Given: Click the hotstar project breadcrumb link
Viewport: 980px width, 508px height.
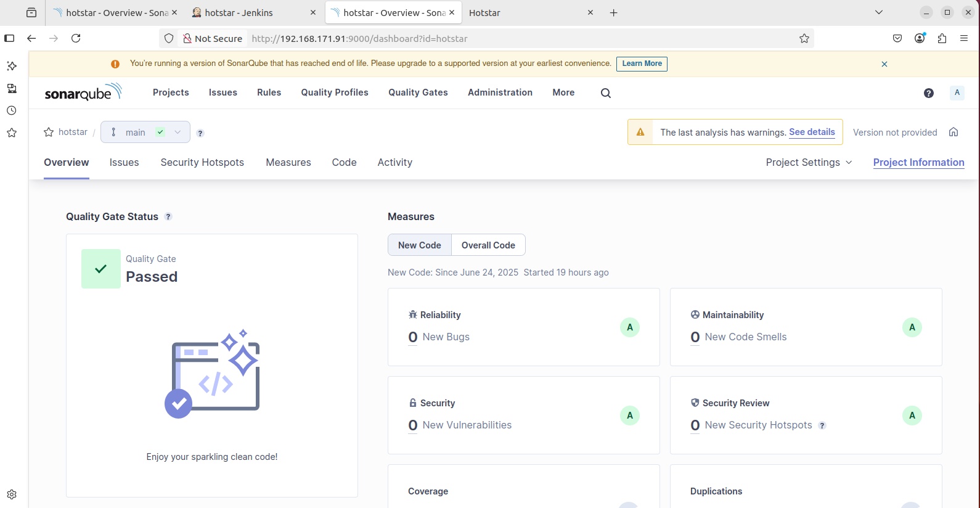Looking at the screenshot, I should (73, 132).
